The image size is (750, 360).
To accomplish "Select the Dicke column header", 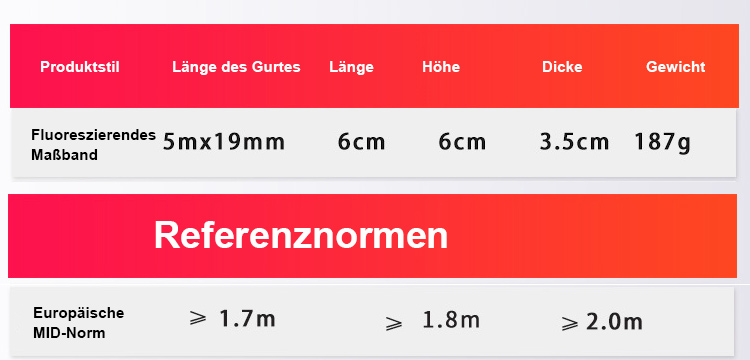I will point(562,67).
